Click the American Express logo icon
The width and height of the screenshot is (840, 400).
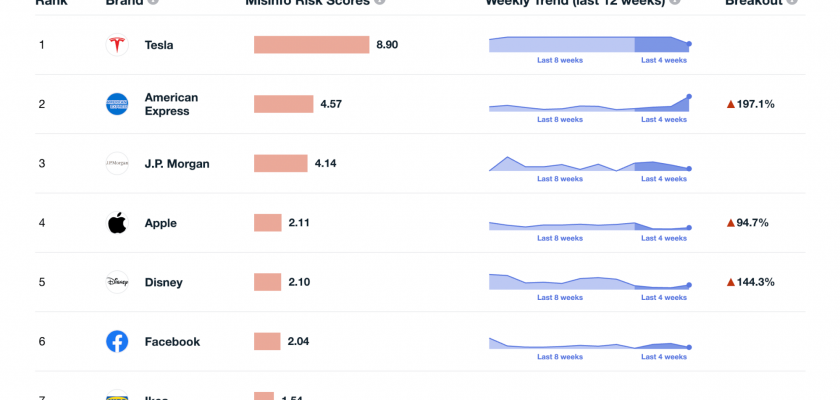tap(117, 104)
